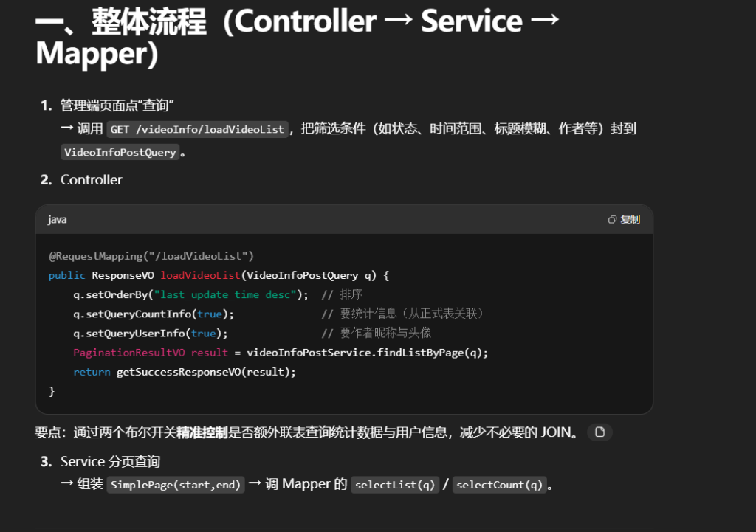The width and height of the screenshot is (756, 532).
Task: Click the source citation icon after JOIN。
Action: [599, 432]
